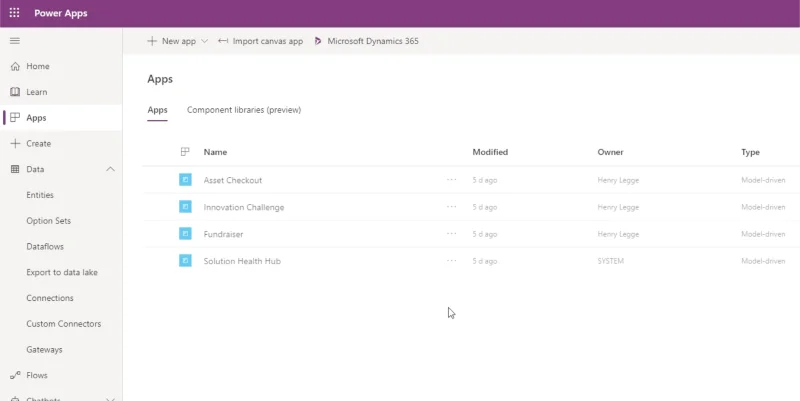800x401 pixels.
Task: Click the Power Apps title
Action: (x=61, y=13)
